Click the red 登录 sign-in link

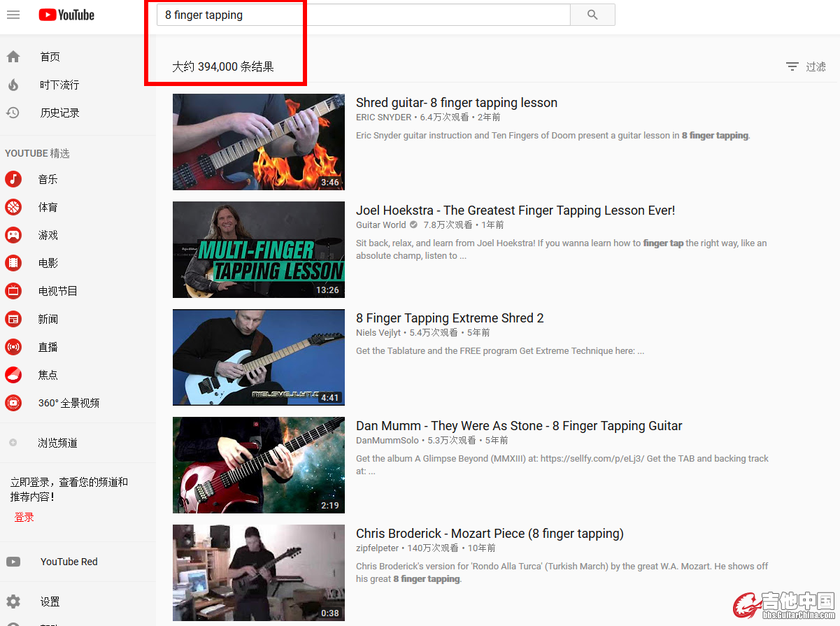[24, 517]
